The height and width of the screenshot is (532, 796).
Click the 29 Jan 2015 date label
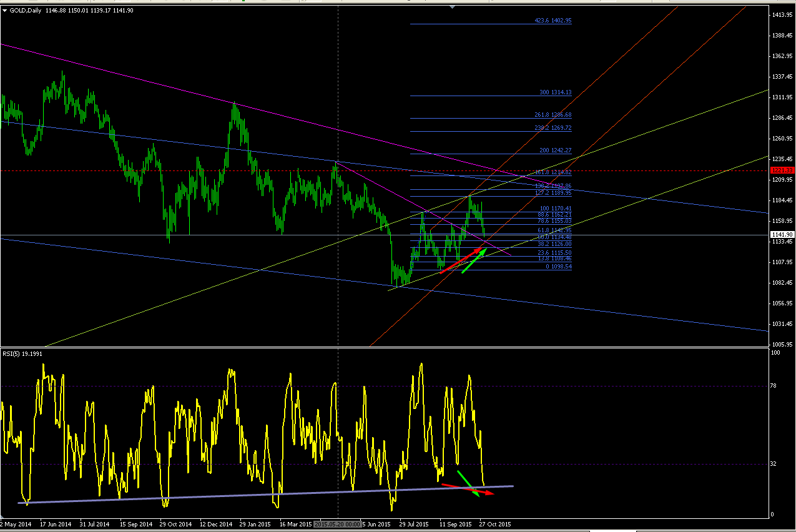pyautogui.click(x=255, y=525)
